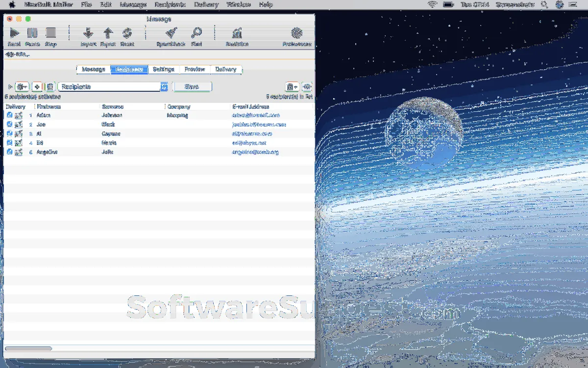Click Ed Harris's e-mail address

249,143
